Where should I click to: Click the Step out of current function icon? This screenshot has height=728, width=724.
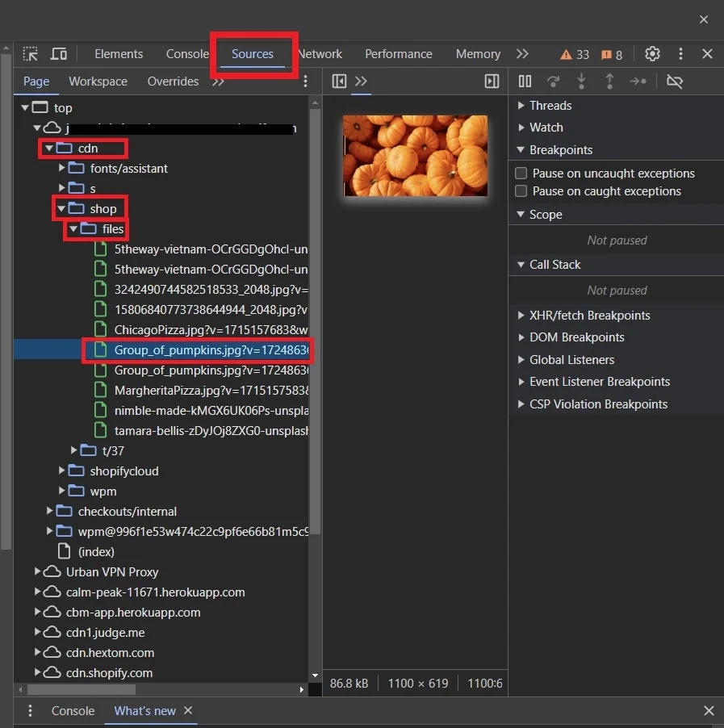click(609, 81)
